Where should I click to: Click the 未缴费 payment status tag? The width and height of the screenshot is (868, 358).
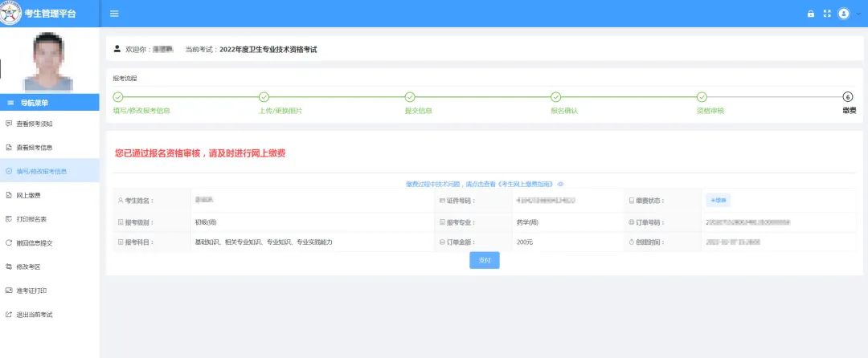(x=718, y=200)
